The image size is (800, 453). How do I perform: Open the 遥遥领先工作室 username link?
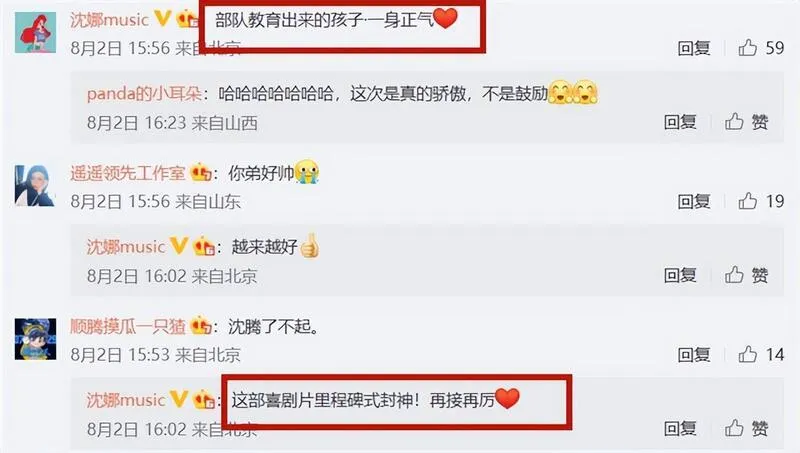[128, 173]
